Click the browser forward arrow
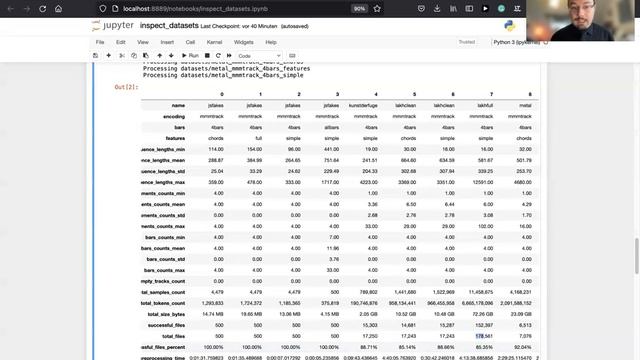 27,9
